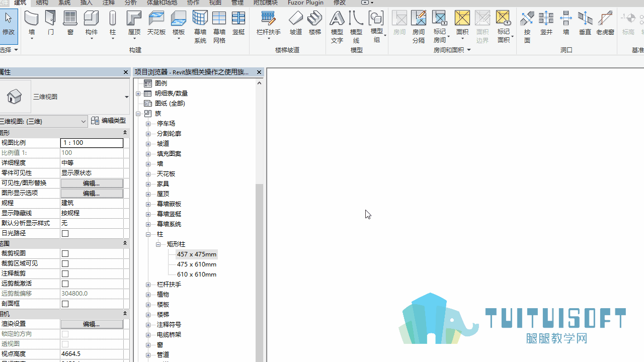Open the 附加模块 ribbon tab
Screen dimensions: 644x362
pos(265,3)
